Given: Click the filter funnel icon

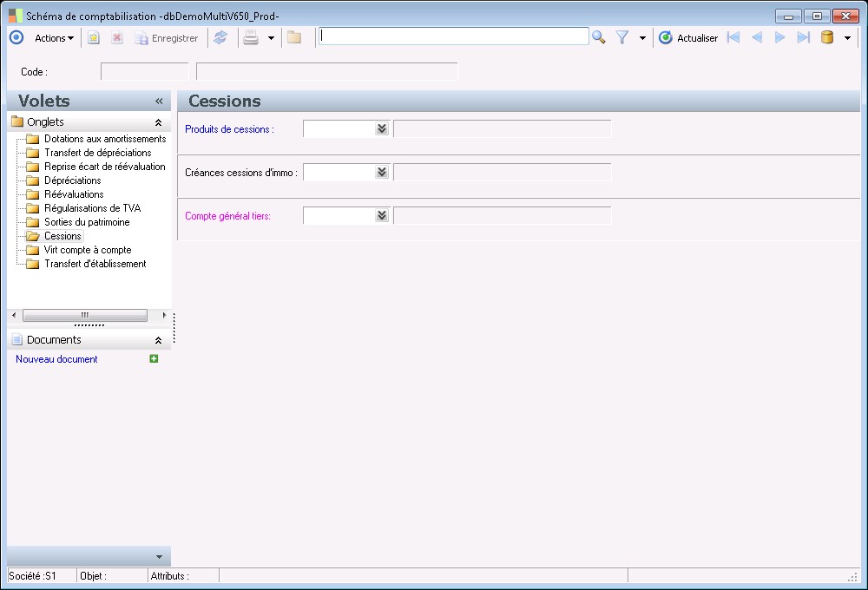Looking at the screenshot, I should [622, 37].
